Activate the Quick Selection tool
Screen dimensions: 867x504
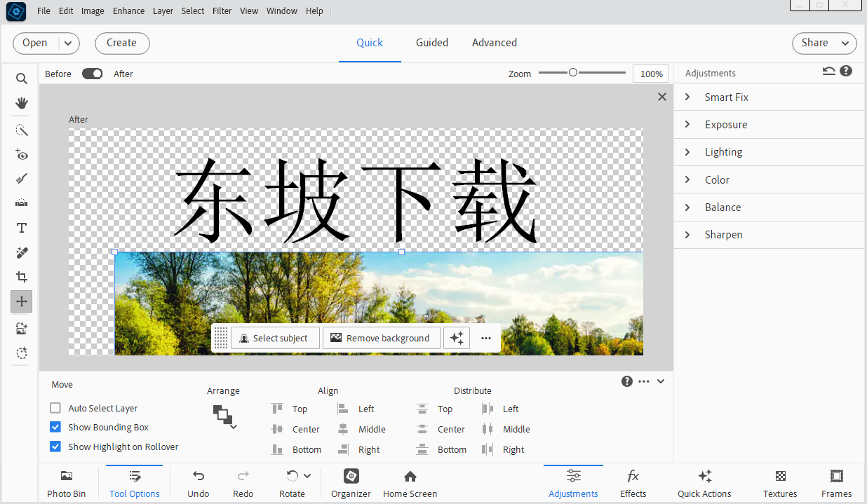(21, 130)
